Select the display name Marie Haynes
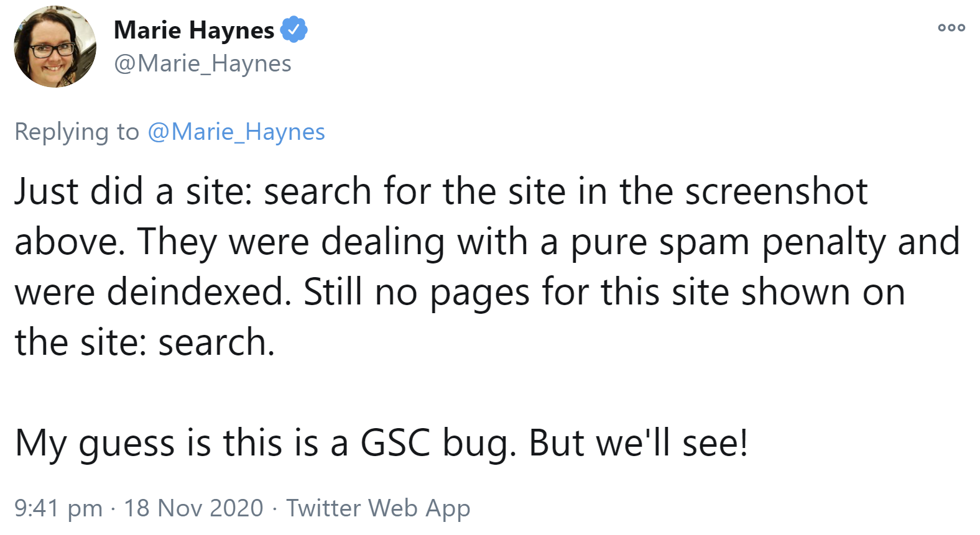The width and height of the screenshot is (980, 535). coord(194,28)
